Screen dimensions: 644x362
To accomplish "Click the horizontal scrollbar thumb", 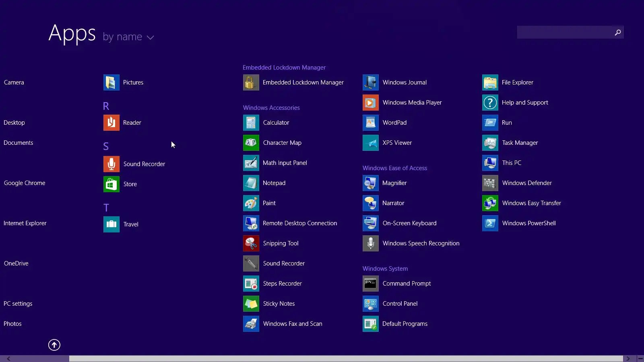I will [x=346, y=359].
